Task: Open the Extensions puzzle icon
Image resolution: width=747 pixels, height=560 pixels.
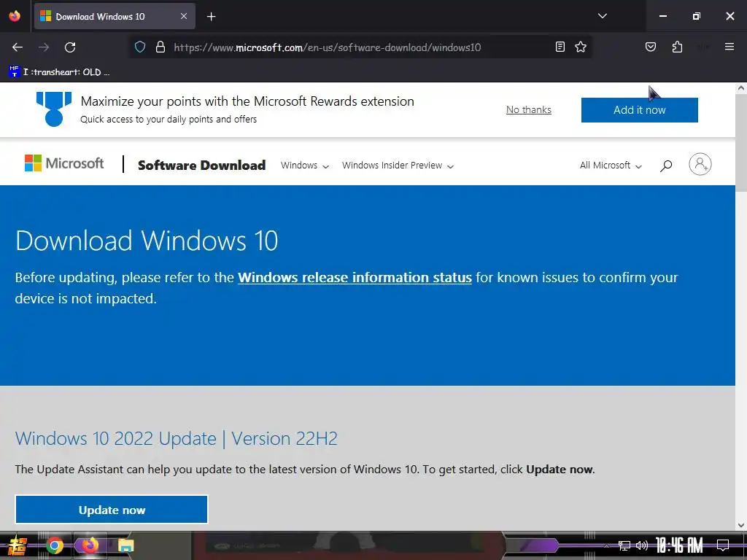Action: tap(677, 47)
